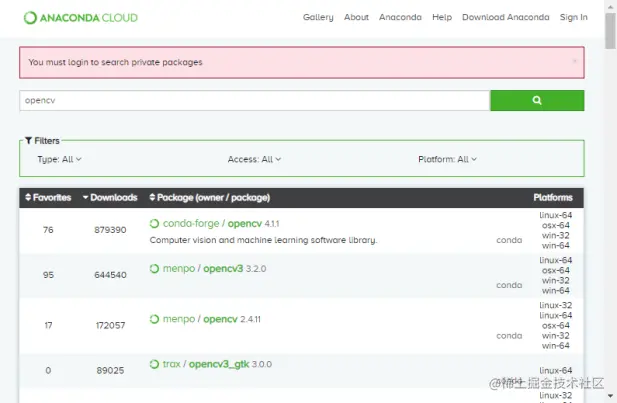Click the scrollbar up arrow

click(610, 6)
